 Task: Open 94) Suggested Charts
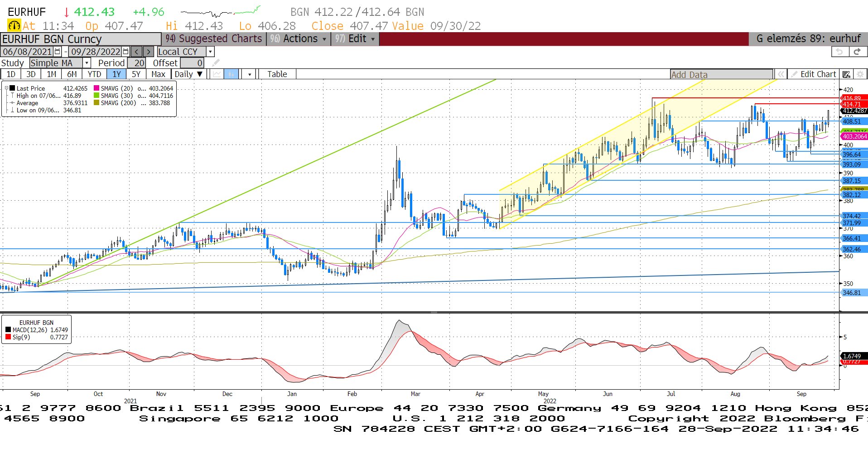point(213,39)
